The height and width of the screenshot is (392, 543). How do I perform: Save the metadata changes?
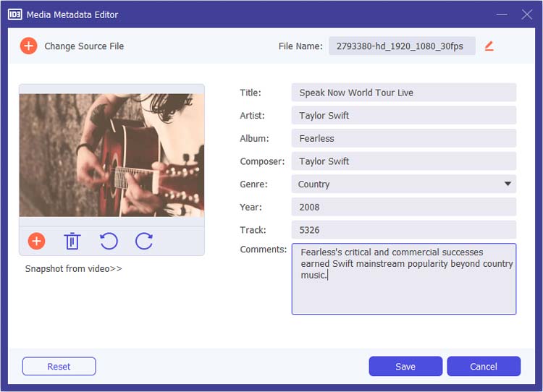tap(405, 367)
